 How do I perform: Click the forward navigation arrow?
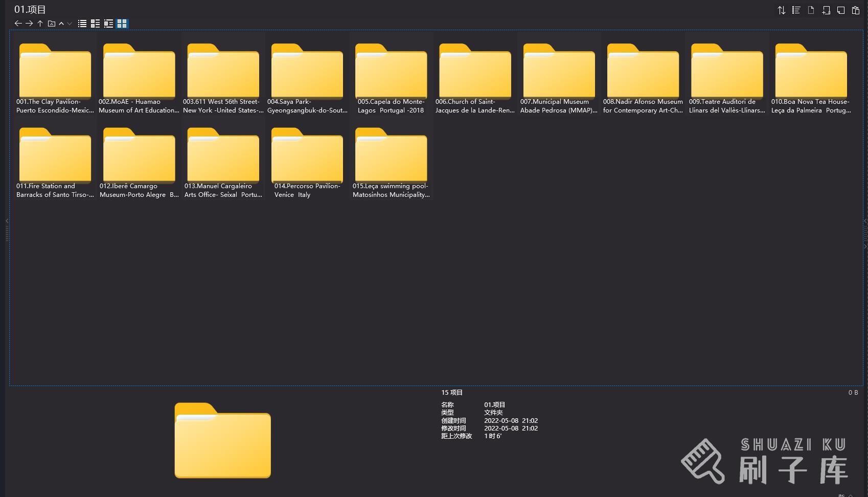29,24
